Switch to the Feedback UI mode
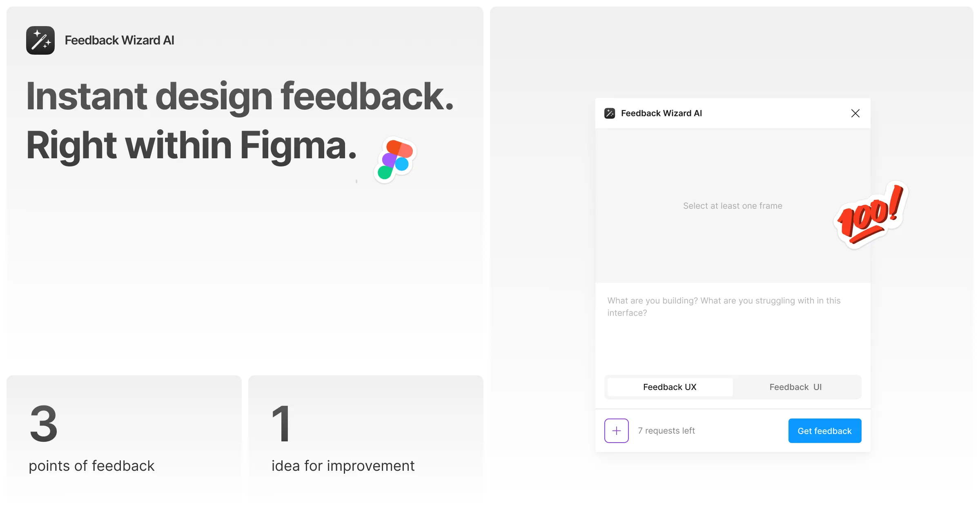The height and width of the screenshot is (514, 980). [795, 387]
